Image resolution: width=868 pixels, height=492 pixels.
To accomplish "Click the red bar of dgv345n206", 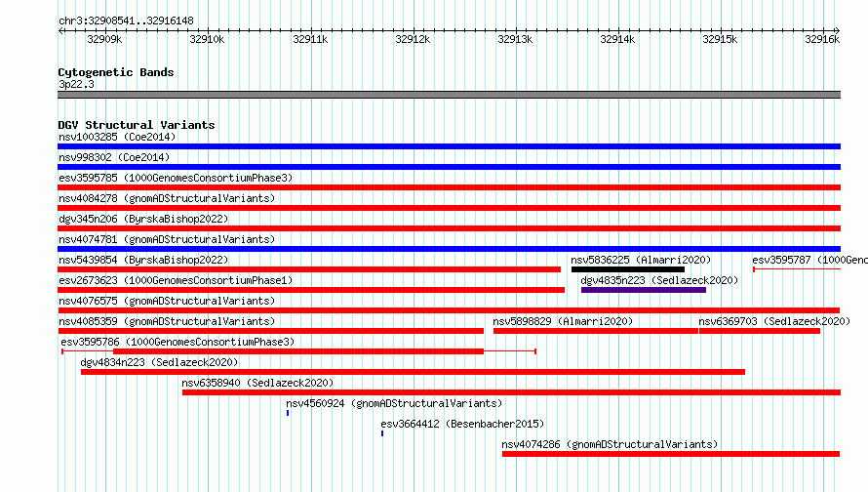I will [x=449, y=228].
